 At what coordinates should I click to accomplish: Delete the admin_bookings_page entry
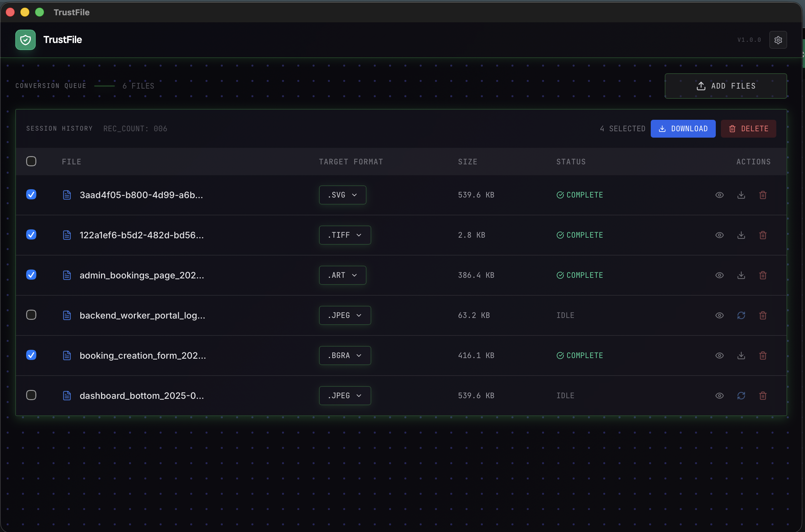point(763,275)
